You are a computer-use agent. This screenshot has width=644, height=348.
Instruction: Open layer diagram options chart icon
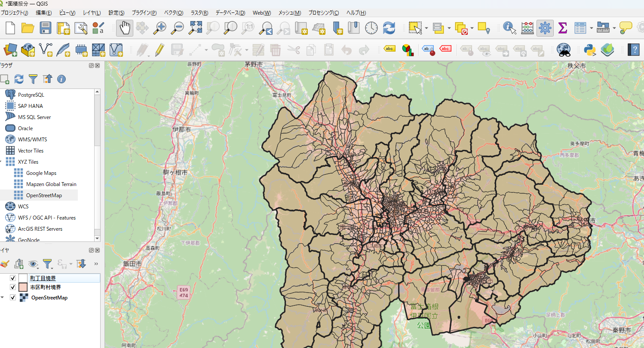coord(408,49)
